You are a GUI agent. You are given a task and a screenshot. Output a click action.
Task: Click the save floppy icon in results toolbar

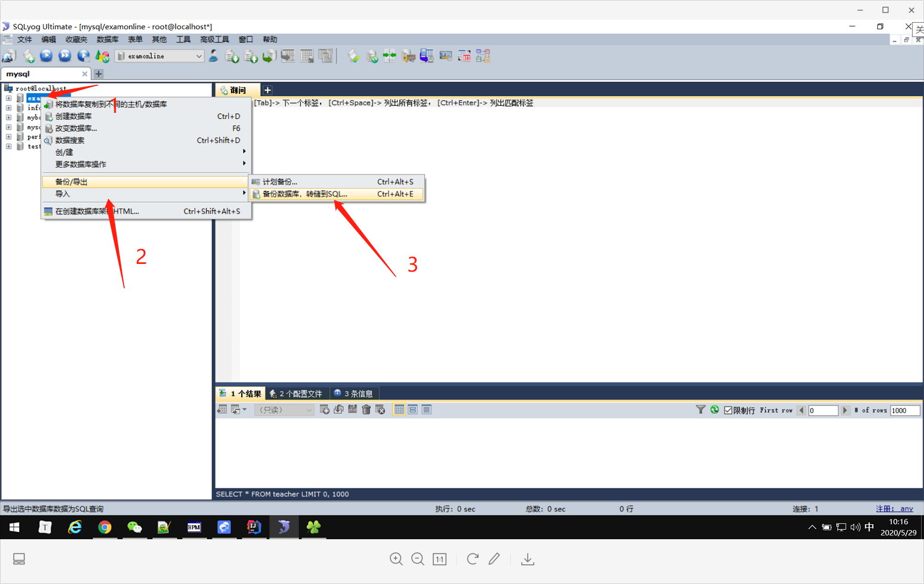pyautogui.click(x=353, y=410)
